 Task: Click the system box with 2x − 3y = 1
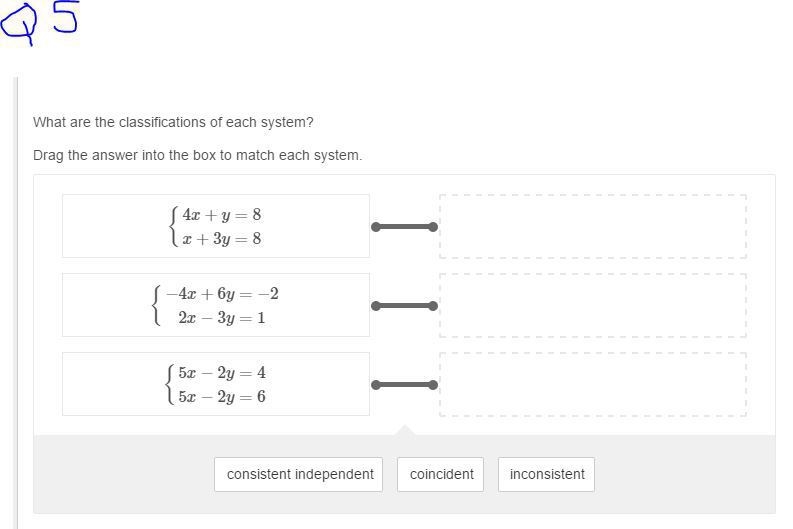point(216,305)
